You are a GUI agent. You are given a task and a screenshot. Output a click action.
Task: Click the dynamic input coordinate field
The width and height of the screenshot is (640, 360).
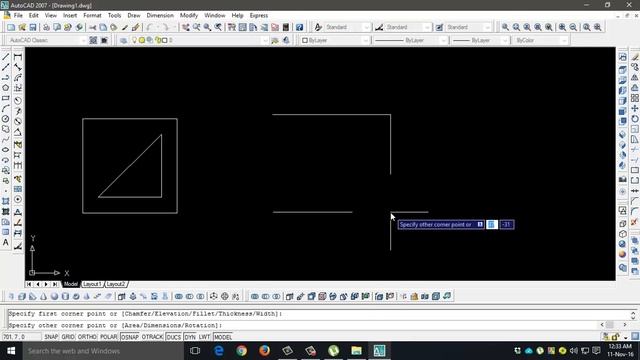click(x=492, y=224)
